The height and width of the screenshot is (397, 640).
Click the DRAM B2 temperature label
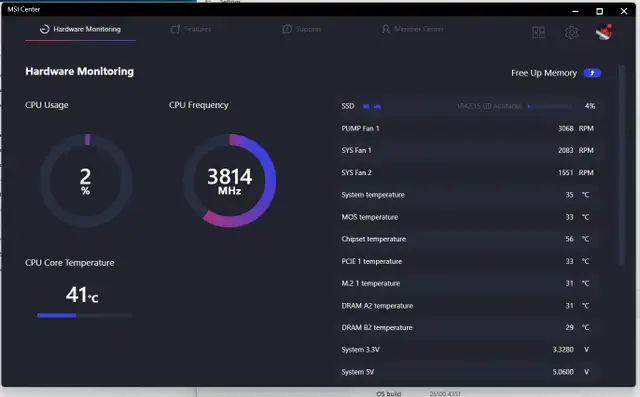point(377,328)
